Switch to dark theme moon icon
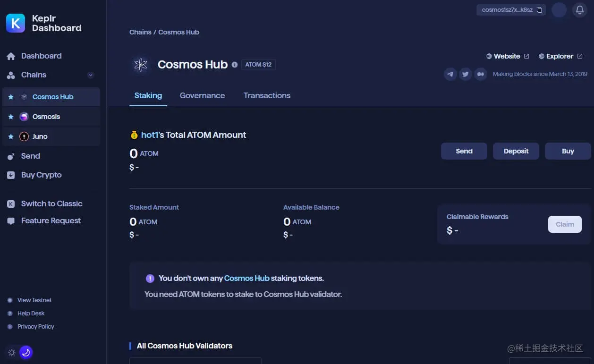 pos(26,352)
